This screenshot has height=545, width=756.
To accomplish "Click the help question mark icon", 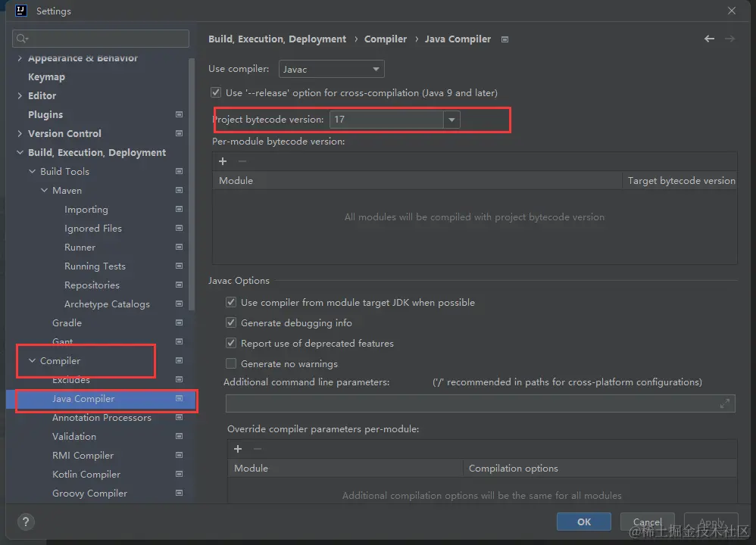I will click(x=26, y=522).
